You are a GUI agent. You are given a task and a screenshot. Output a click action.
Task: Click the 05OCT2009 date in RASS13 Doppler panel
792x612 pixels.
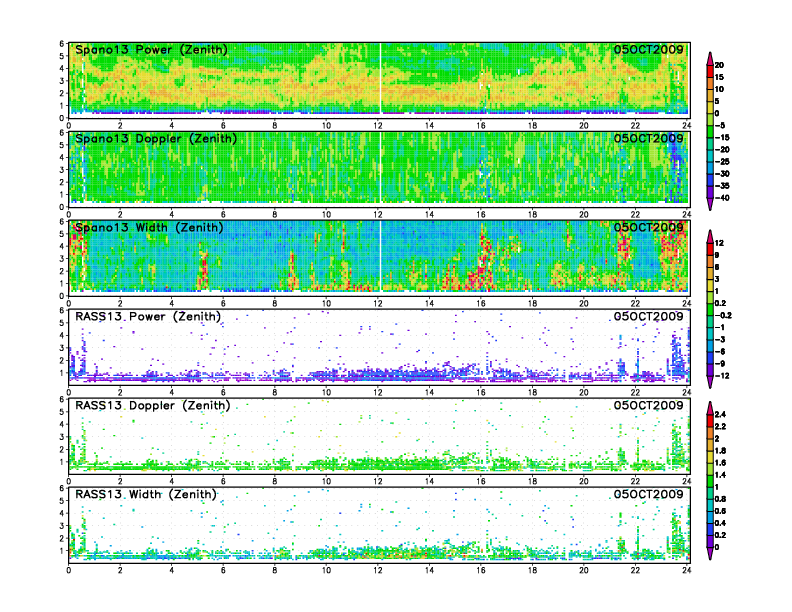649,405
